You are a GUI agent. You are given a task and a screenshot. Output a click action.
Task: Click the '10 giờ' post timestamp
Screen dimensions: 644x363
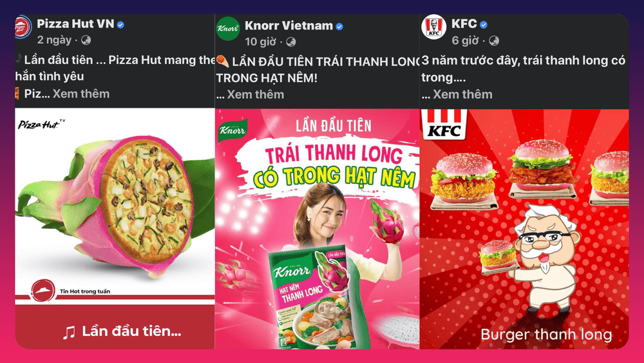260,42
